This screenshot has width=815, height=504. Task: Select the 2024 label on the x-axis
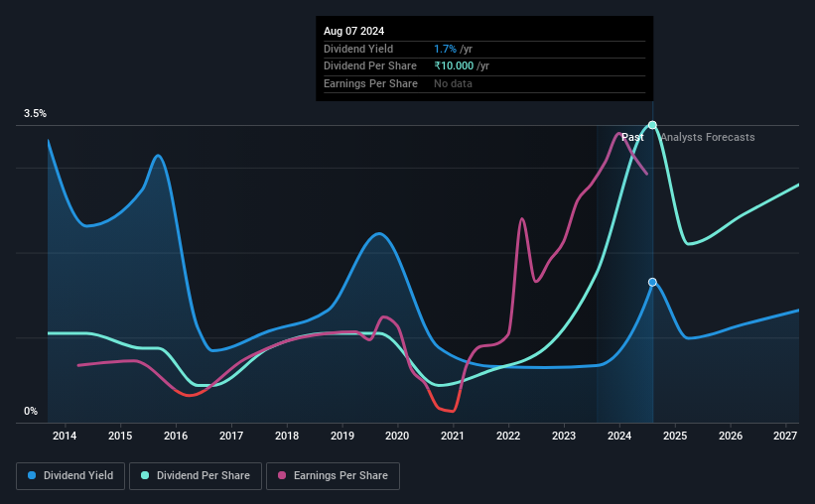tap(619, 436)
